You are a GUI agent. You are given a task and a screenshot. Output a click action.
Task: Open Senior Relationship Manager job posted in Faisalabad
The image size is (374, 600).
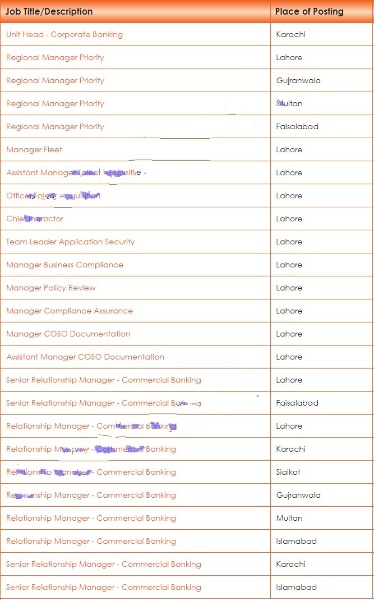104,403
